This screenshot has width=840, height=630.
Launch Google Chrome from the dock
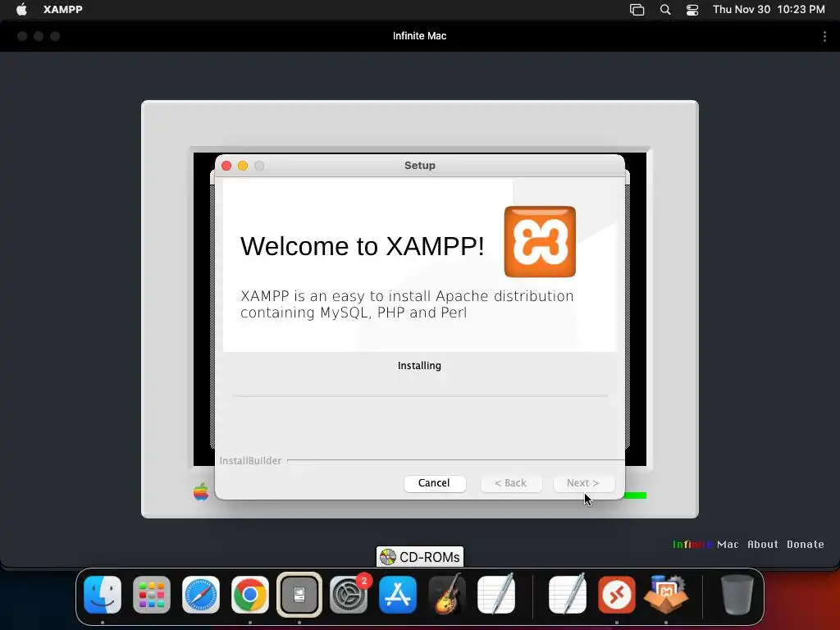[249, 595]
